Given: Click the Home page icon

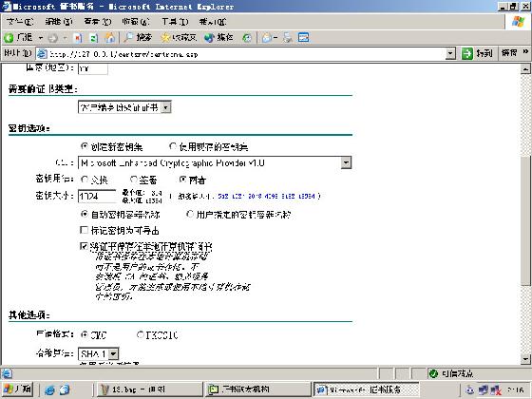Looking at the screenshot, I should [110, 38].
